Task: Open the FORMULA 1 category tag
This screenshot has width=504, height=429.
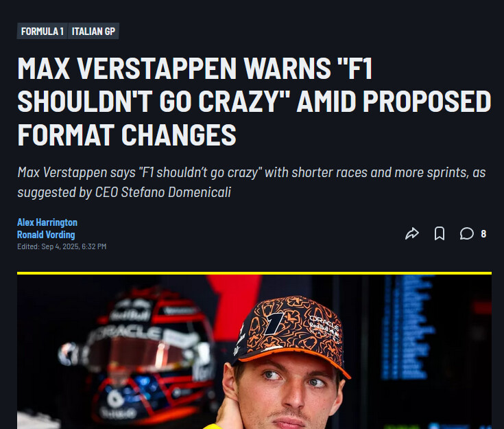Action: click(42, 31)
